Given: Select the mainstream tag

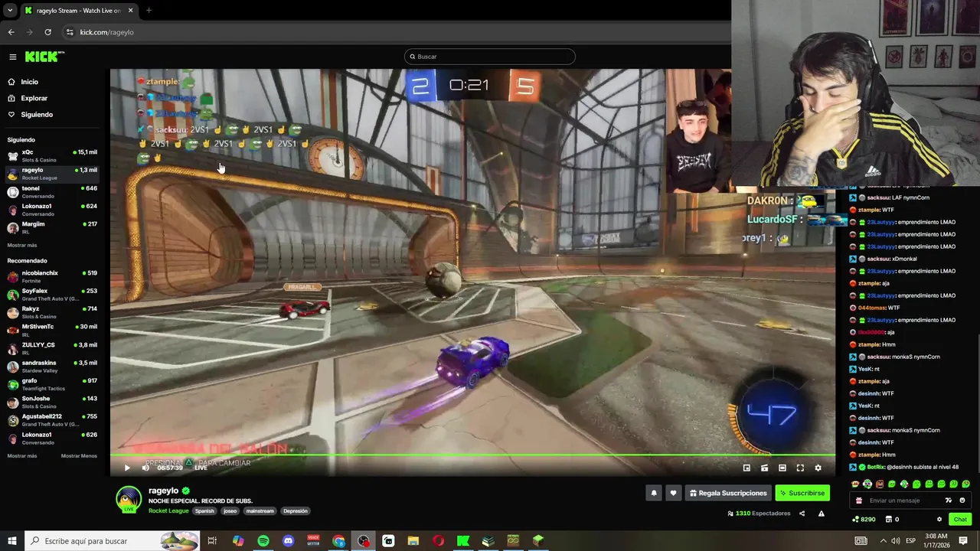Looking at the screenshot, I should point(260,510).
